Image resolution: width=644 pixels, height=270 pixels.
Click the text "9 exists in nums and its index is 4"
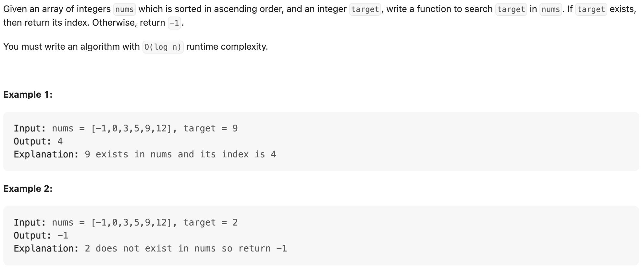click(180, 154)
